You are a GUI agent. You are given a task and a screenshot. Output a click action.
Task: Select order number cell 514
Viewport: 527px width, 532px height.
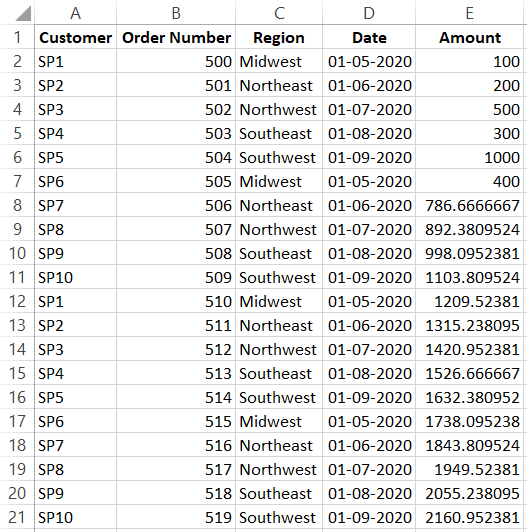176,397
